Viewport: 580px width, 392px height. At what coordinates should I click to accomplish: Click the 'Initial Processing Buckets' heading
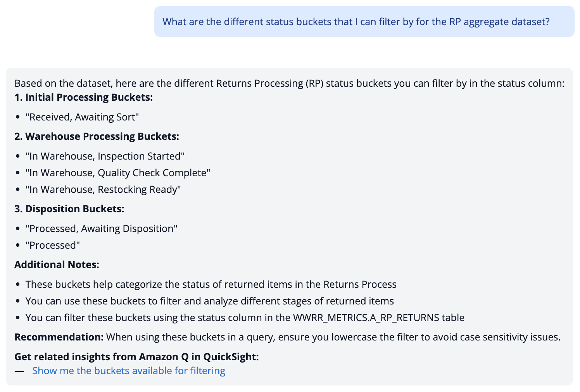83,97
